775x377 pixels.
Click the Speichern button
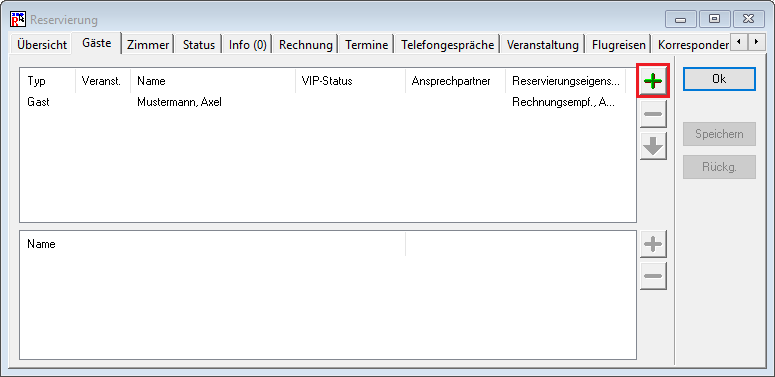(x=719, y=134)
